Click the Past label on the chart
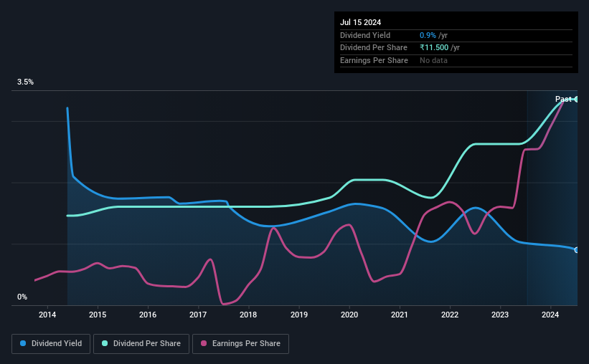The image size is (589, 364). coord(563,99)
